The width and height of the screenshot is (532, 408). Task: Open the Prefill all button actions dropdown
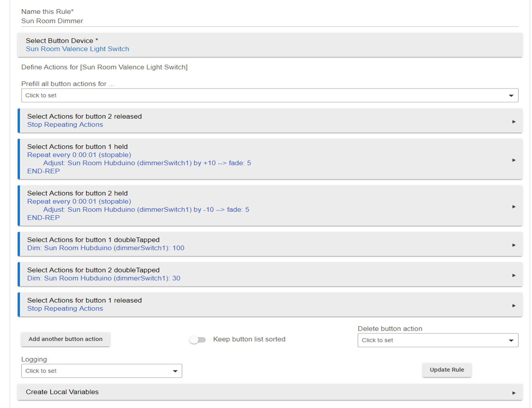click(x=269, y=95)
